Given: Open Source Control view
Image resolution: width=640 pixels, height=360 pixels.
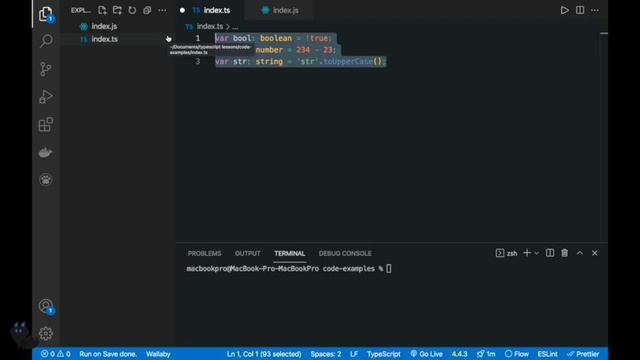Looking at the screenshot, I should 46,69.
